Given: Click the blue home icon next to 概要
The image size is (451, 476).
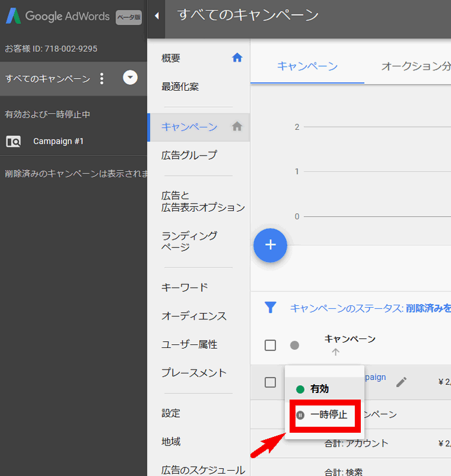Looking at the screenshot, I should [237, 57].
